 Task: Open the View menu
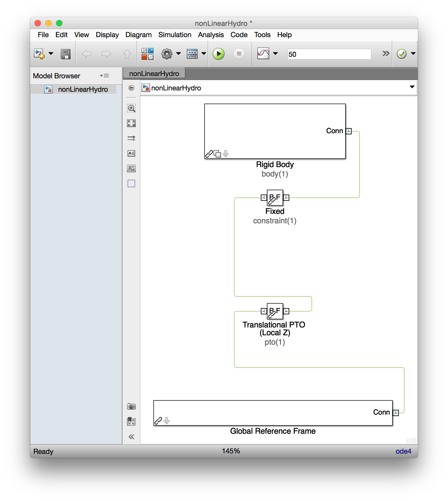coord(82,35)
